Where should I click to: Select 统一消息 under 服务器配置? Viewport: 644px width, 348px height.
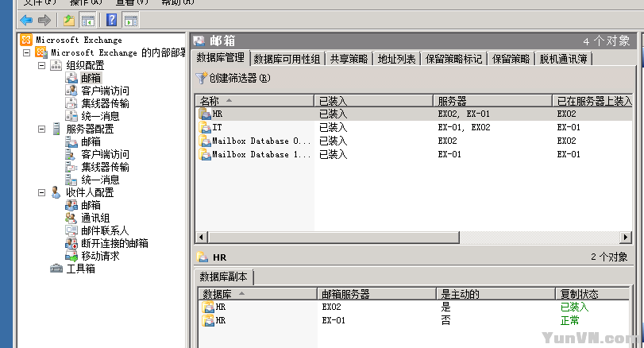[100, 180]
